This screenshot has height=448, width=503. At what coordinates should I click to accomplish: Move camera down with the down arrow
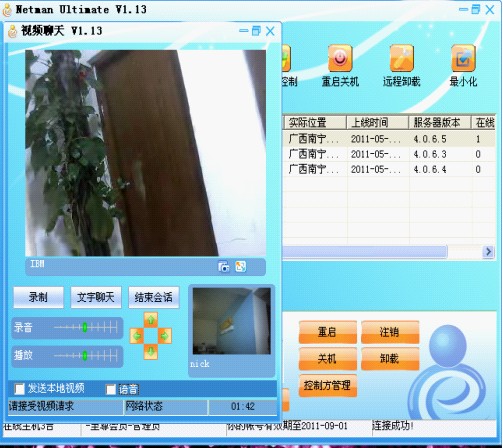[x=151, y=351]
